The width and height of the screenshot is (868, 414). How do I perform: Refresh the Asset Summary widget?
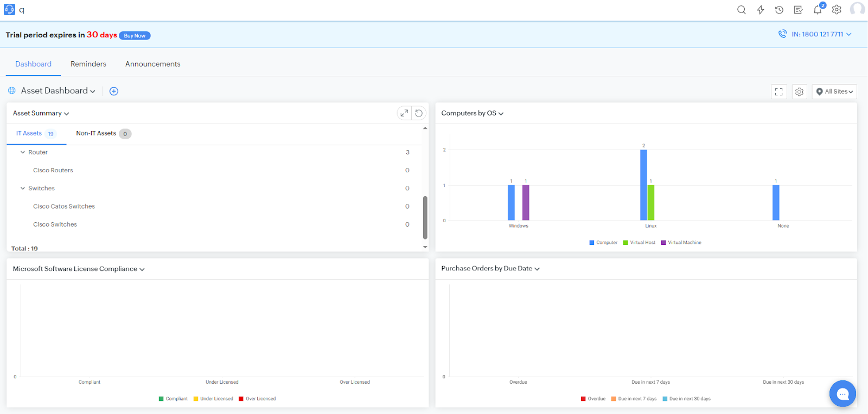pos(419,113)
